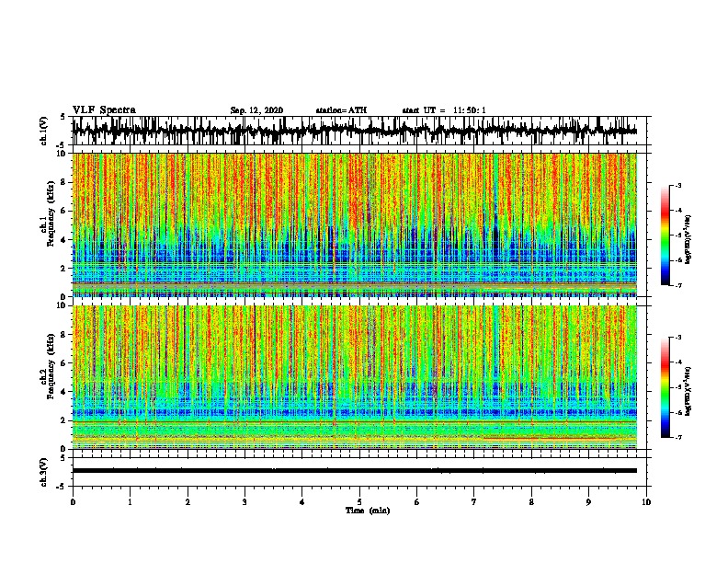Click time axis tick label "7"
The height and width of the screenshot is (563, 728).
coord(474,501)
